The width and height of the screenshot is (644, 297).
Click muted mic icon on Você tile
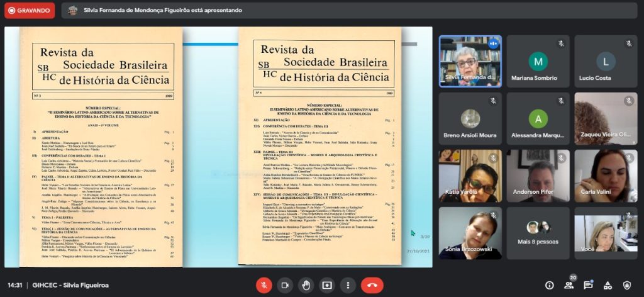pos(629,215)
